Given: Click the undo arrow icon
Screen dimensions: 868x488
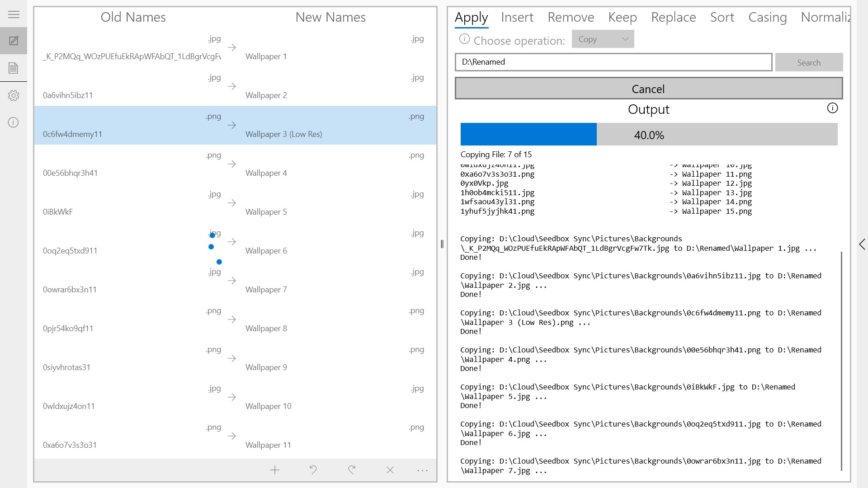Looking at the screenshot, I should tap(313, 470).
